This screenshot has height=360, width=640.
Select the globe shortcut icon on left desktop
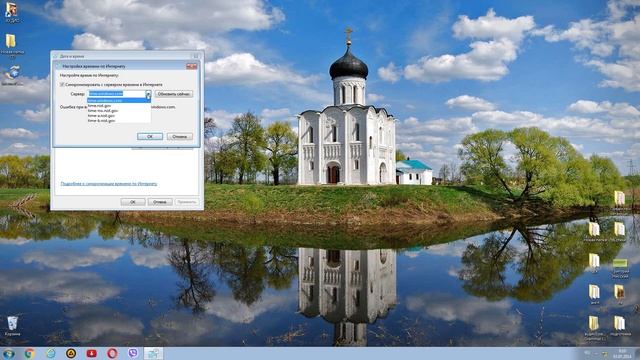(12, 76)
